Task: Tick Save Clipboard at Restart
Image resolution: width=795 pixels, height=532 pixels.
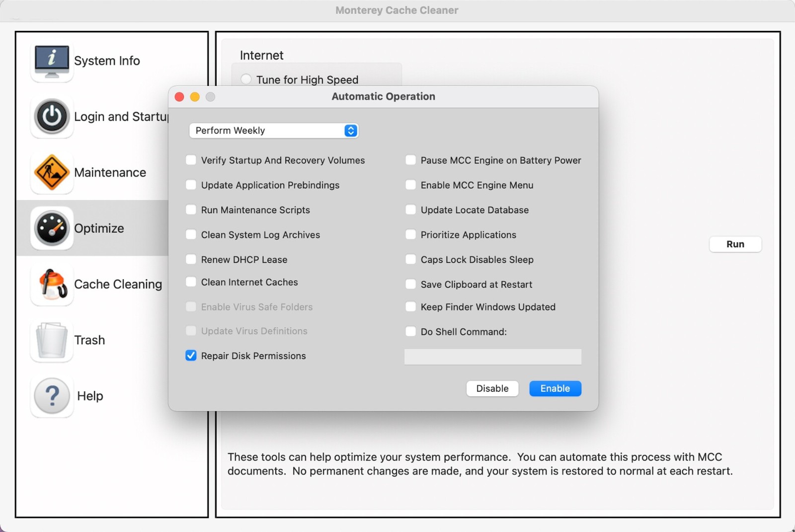Action: pyautogui.click(x=410, y=284)
